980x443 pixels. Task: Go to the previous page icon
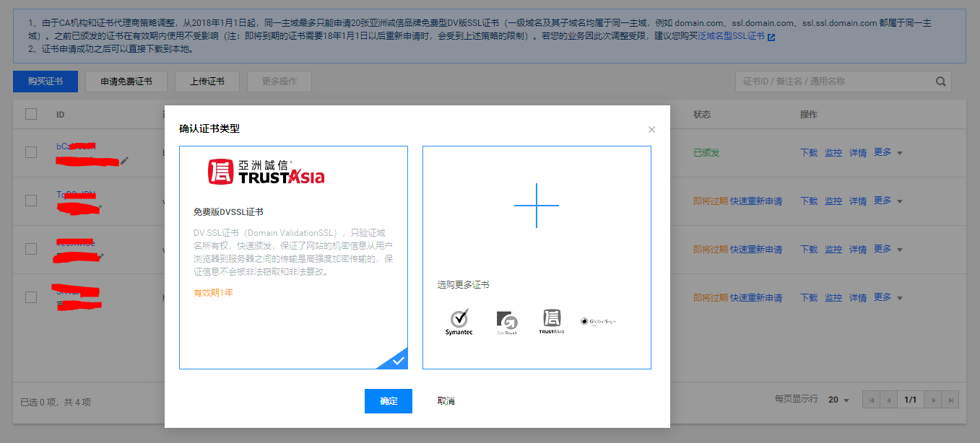tap(889, 400)
